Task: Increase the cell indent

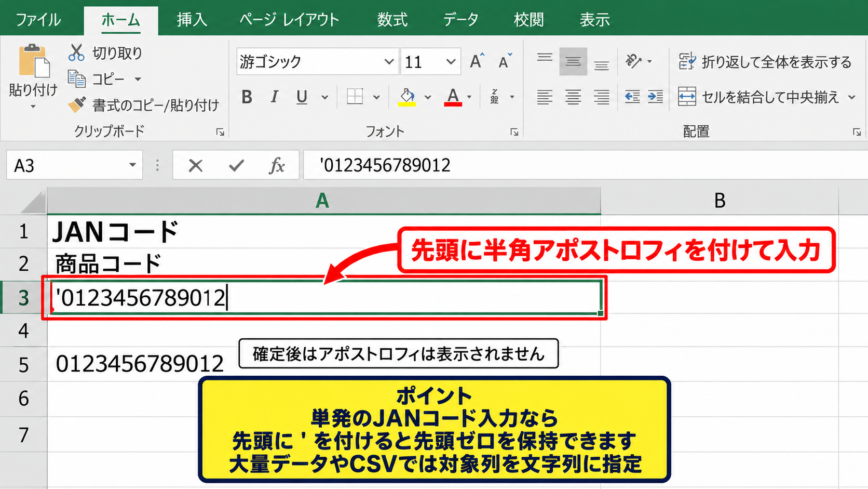Action: point(656,97)
